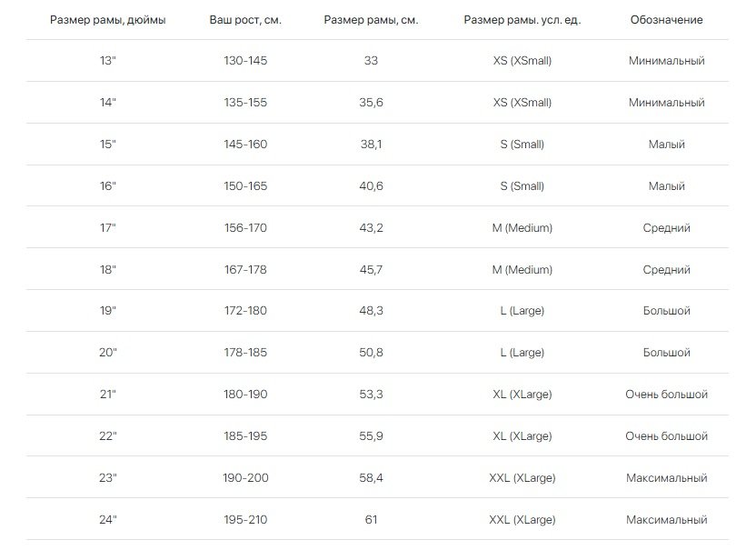The height and width of the screenshot is (560, 756).
Task: Select the 22" frame size cell
Action: (107, 436)
